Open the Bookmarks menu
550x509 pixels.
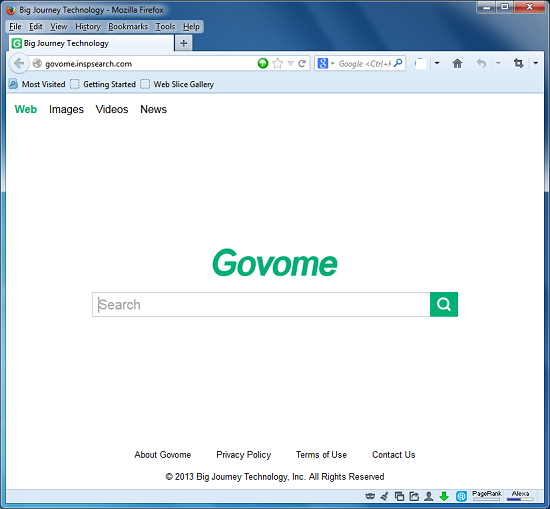128,27
